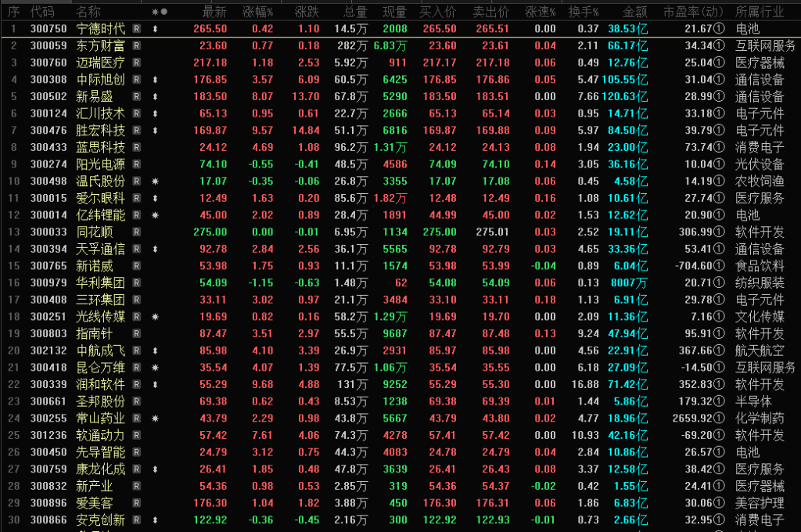
Task: Click the arrow marker on 润和软件 row
Action: click(x=156, y=385)
